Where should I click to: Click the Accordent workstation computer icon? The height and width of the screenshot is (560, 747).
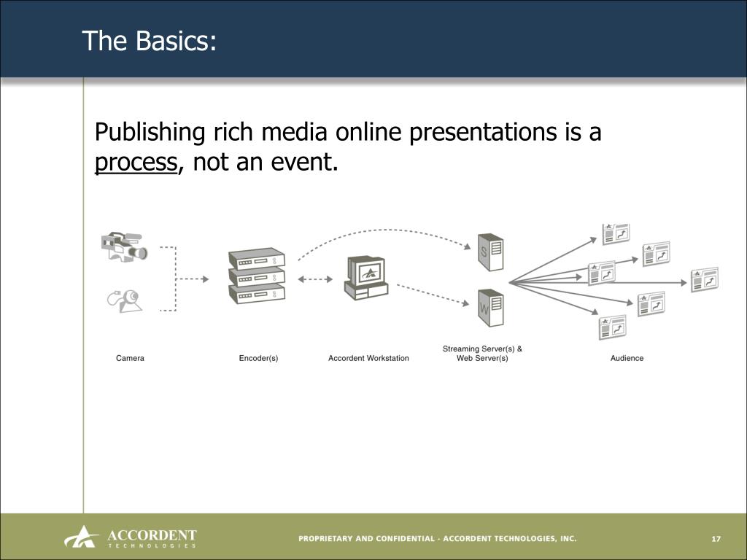coord(366,278)
